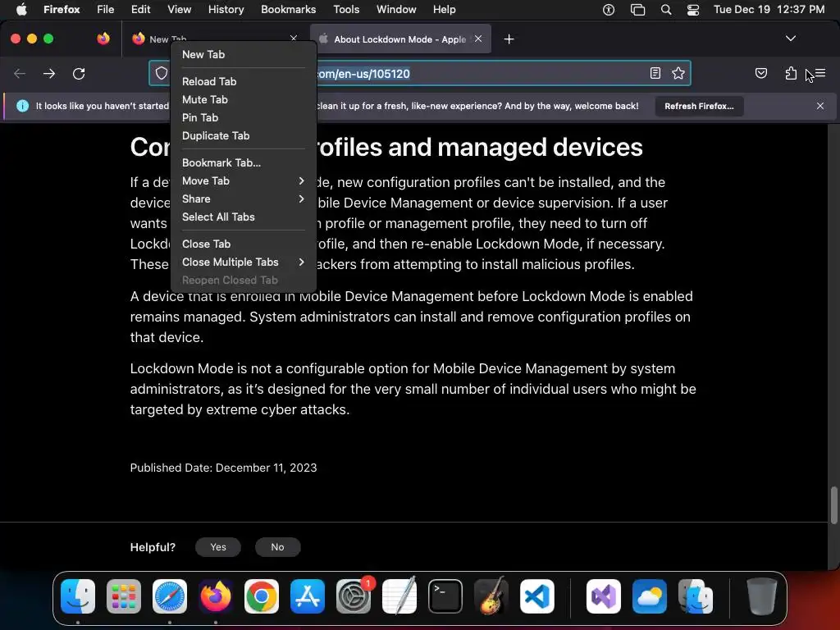The image size is (840, 630).
Task: Open Spotlight search in menu bar
Action: 666,10
